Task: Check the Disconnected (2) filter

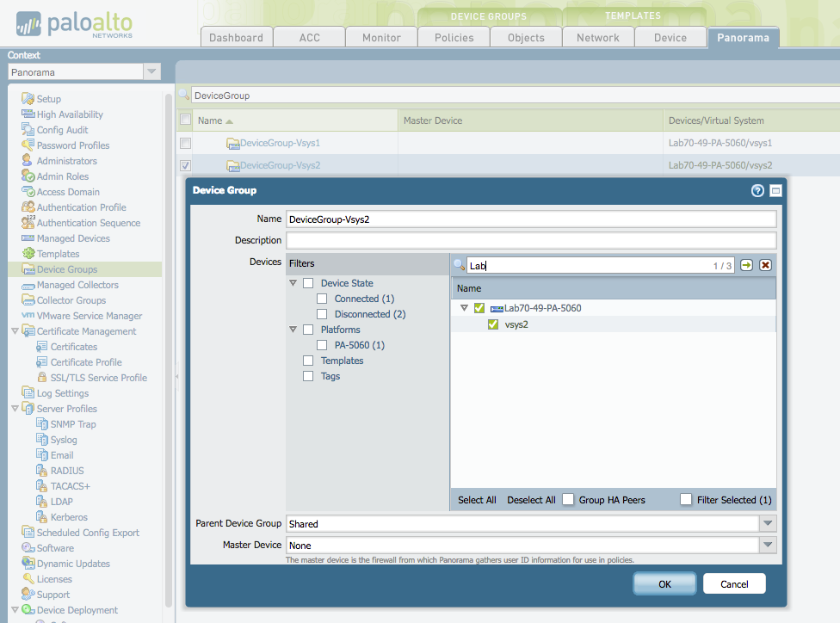Action: pos(321,313)
